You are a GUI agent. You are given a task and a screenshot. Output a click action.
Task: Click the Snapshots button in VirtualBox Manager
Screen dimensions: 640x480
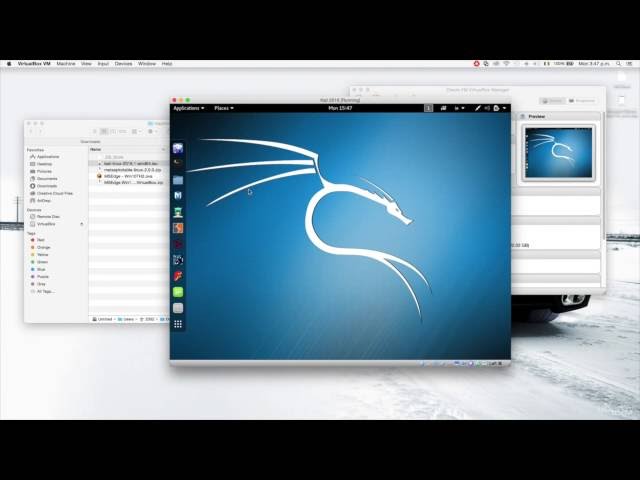[x=582, y=101]
